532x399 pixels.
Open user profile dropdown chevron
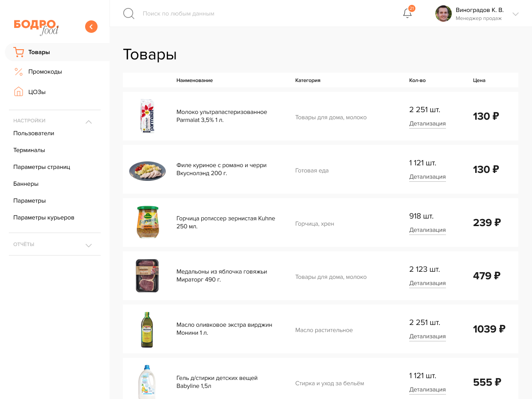(x=516, y=14)
